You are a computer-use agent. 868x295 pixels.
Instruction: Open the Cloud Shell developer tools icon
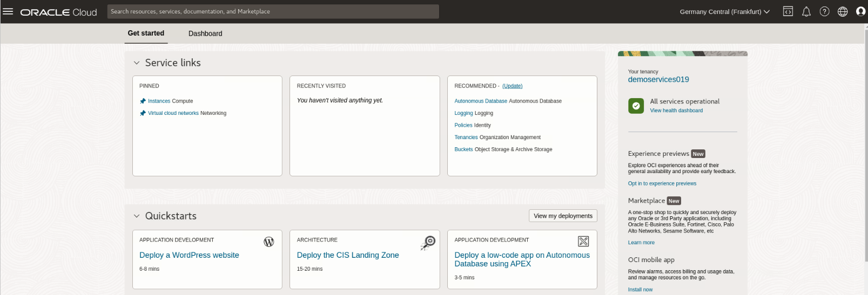[788, 11]
